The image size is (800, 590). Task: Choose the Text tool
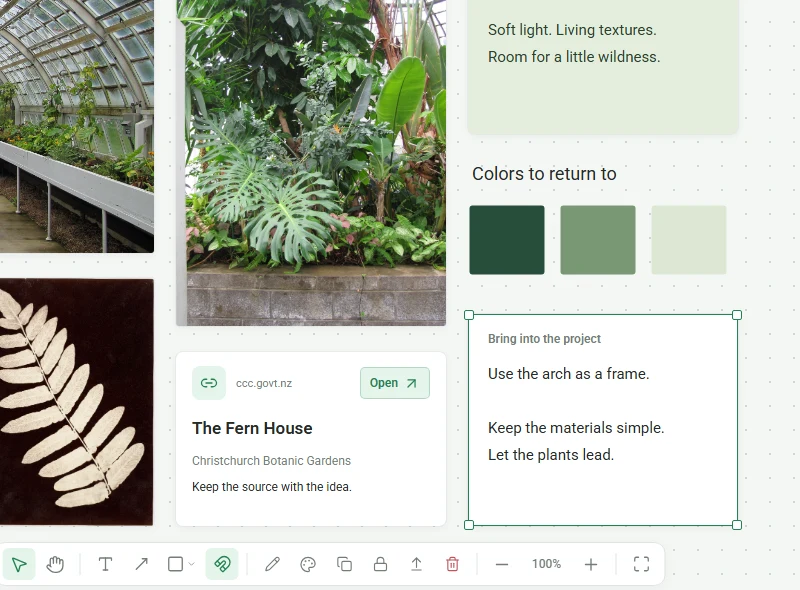pyautogui.click(x=105, y=564)
